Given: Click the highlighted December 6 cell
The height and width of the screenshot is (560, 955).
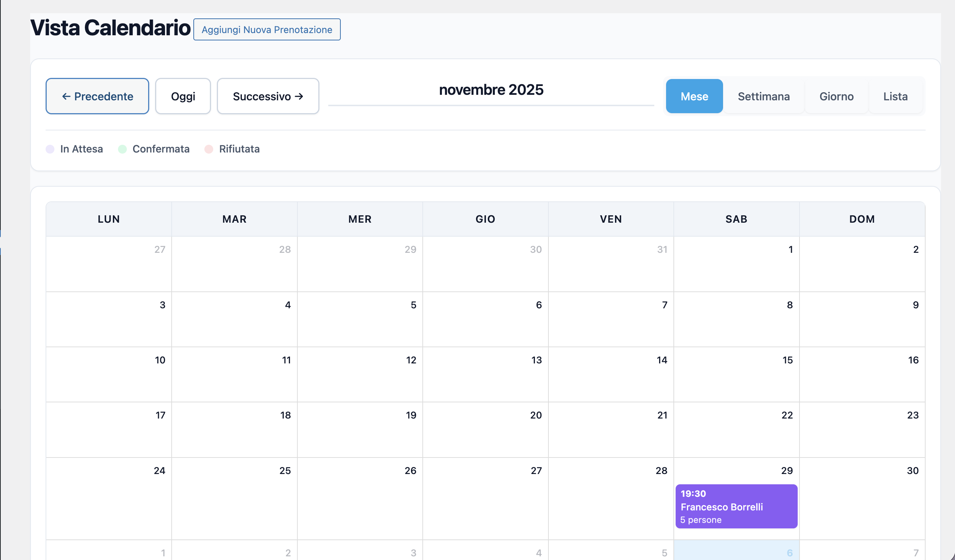Looking at the screenshot, I should pos(736,551).
